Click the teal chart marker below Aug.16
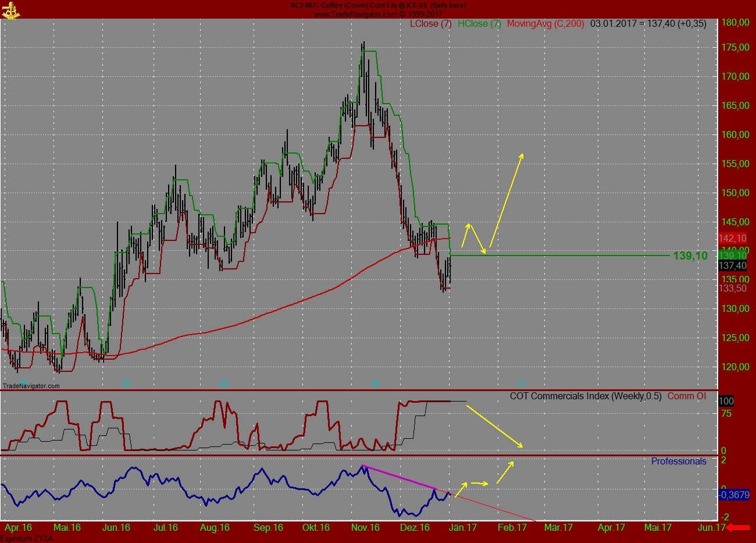The height and width of the screenshot is (543, 756). tap(224, 384)
